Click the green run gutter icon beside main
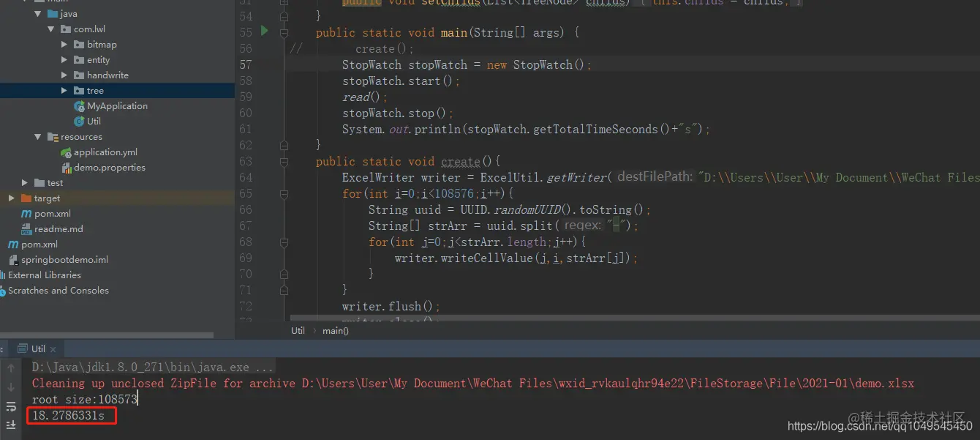Screen dimensions: 980x440 (x=265, y=32)
